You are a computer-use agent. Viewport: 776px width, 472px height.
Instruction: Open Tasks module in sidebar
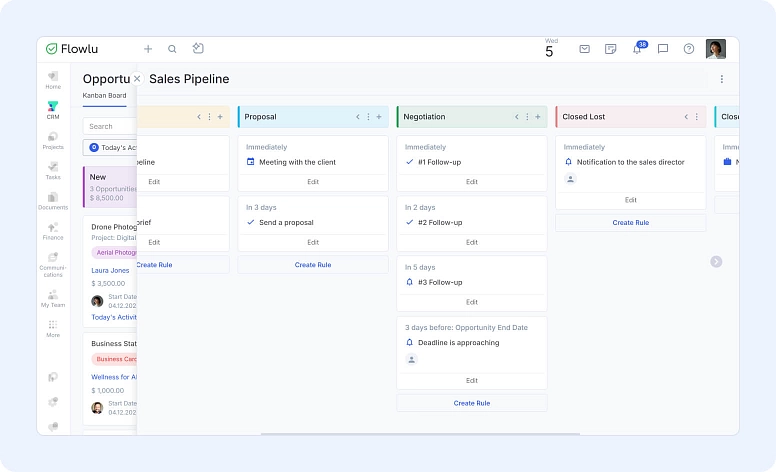click(x=53, y=171)
